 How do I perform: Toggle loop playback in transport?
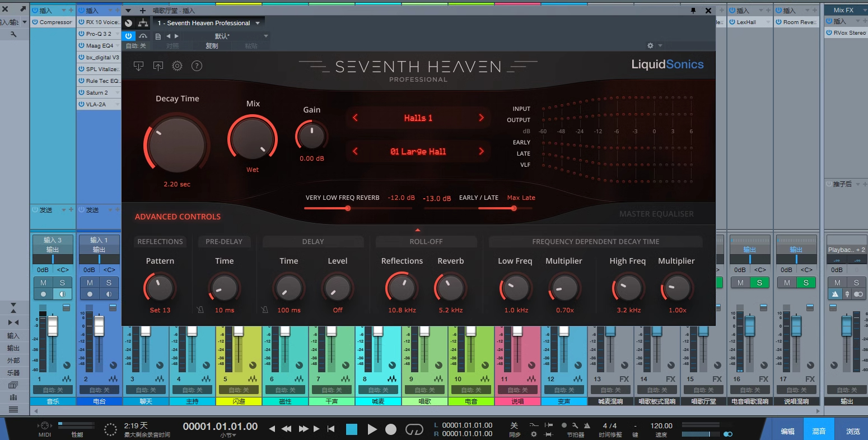[414, 429]
